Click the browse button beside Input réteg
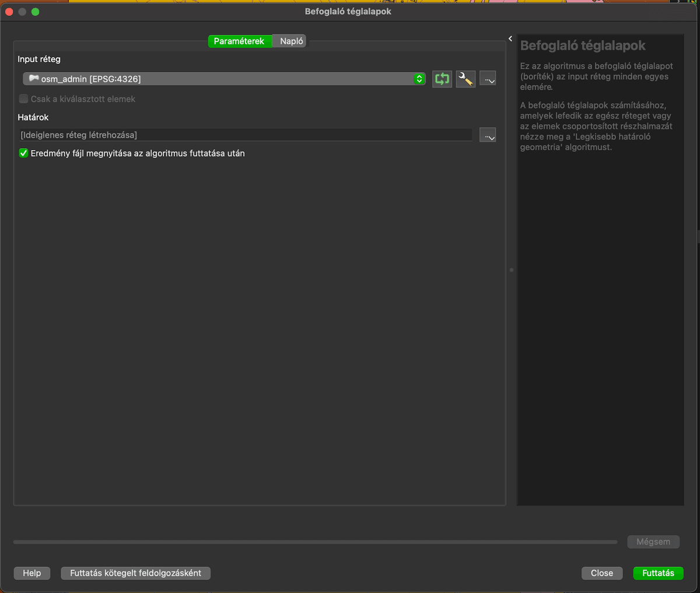Image resolution: width=700 pixels, height=593 pixels. (x=488, y=79)
